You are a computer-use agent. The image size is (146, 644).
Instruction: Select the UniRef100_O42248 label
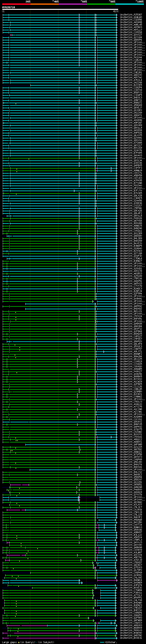131,82
